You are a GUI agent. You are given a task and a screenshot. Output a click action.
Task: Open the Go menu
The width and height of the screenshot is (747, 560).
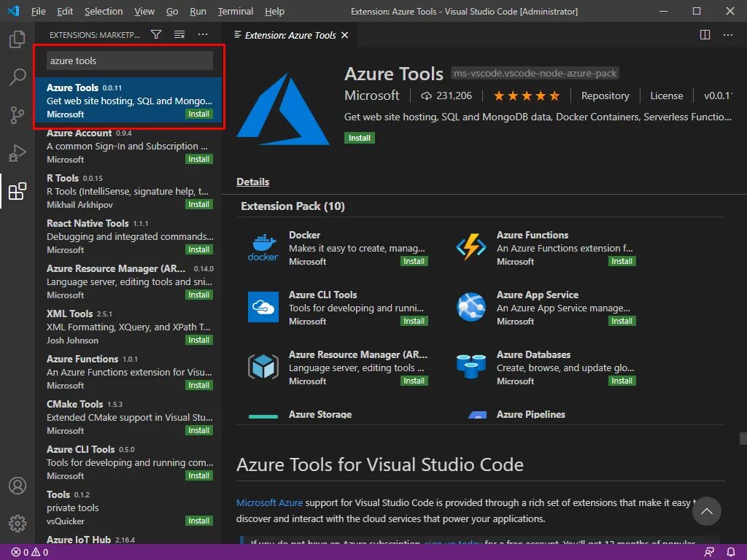tap(172, 11)
